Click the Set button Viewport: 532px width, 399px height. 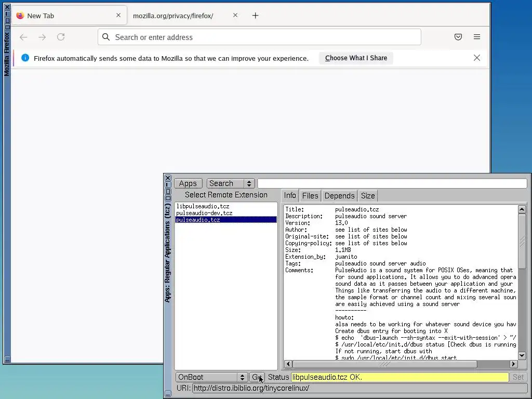[x=518, y=377]
